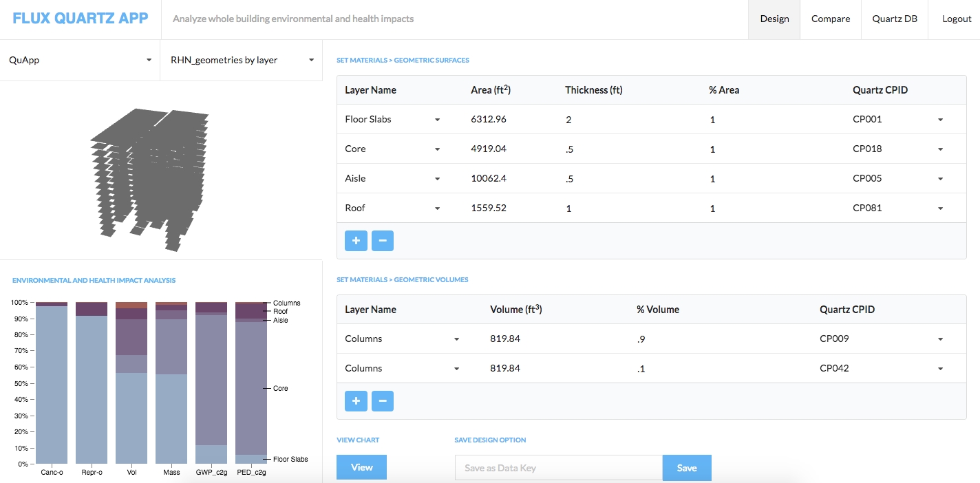
Task: Remove a row from geometric volumes table
Action: click(x=383, y=401)
